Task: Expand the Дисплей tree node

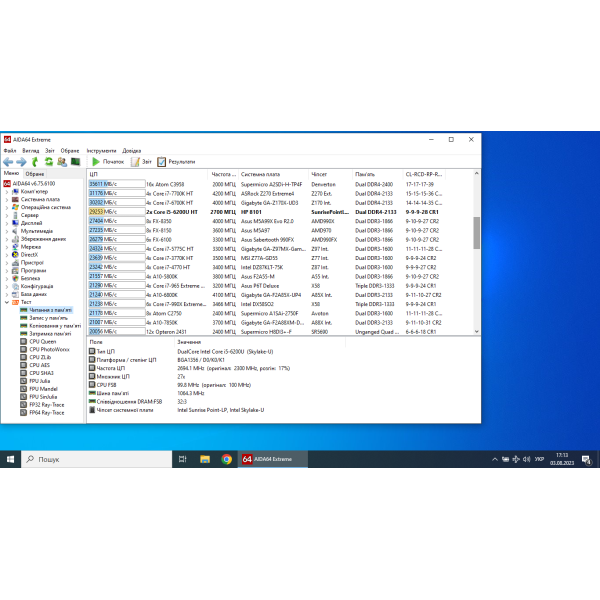Action: click(x=7, y=223)
